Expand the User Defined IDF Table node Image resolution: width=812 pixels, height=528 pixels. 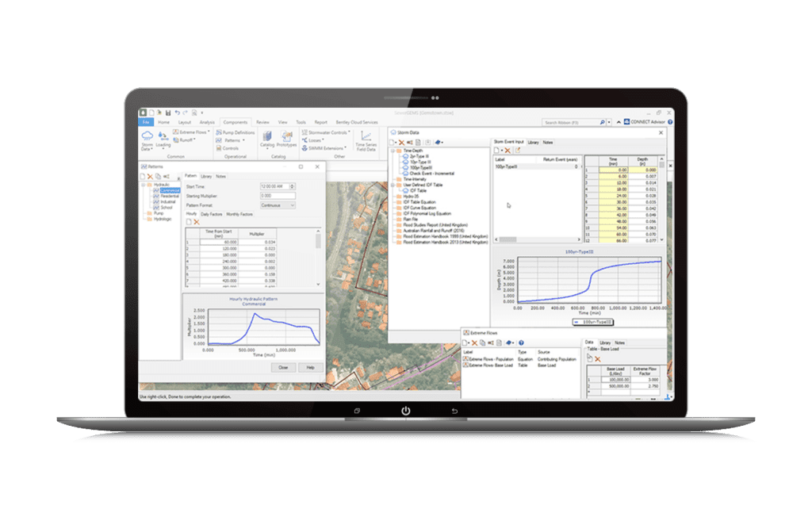[392, 185]
